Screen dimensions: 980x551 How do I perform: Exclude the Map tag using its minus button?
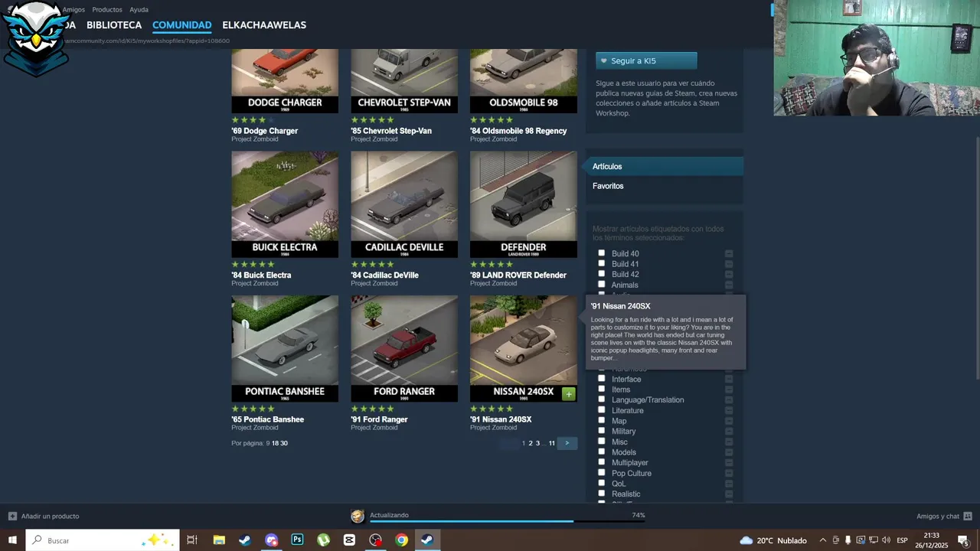click(729, 421)
